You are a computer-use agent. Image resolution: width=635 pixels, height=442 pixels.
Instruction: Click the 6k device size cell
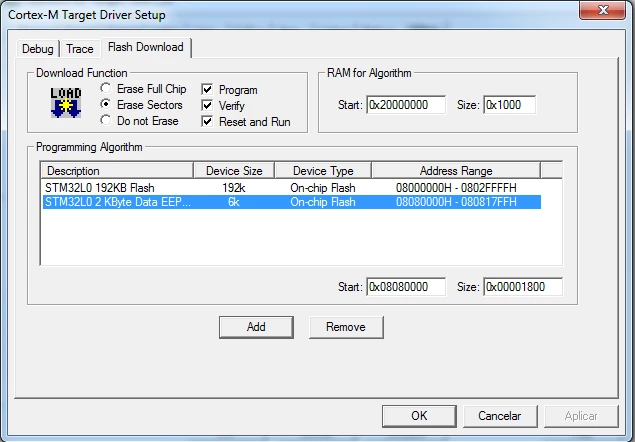point(234,202)
